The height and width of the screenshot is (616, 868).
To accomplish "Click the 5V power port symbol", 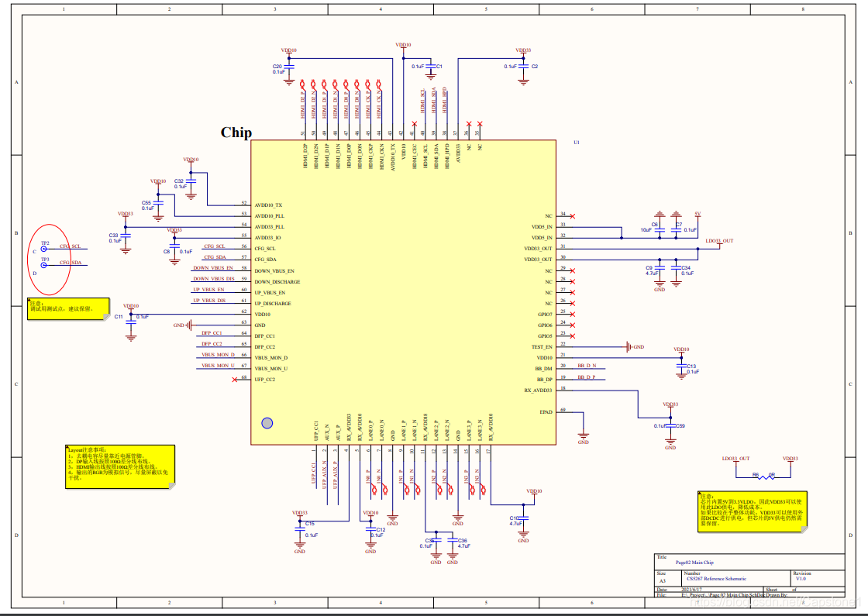I will 697,216.
